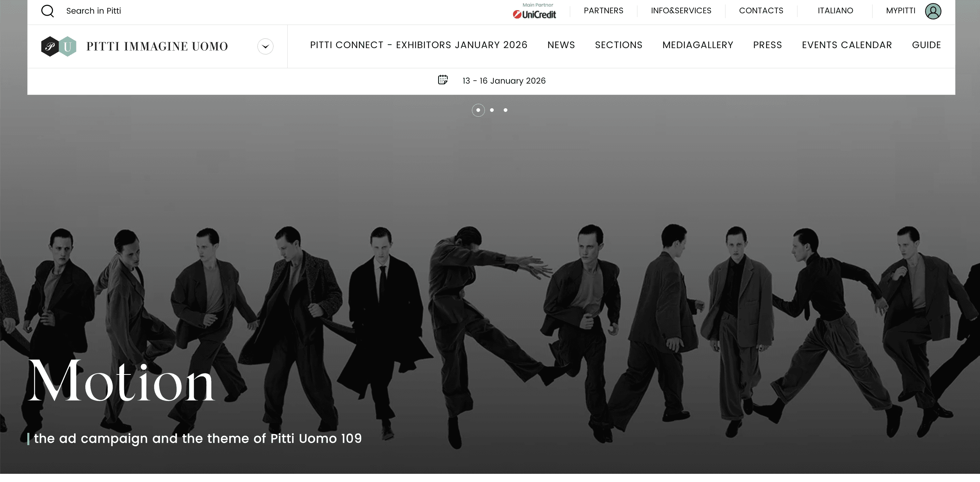Open the Mediagallery menu
The image size is (980, 482).
click(698, 45)
